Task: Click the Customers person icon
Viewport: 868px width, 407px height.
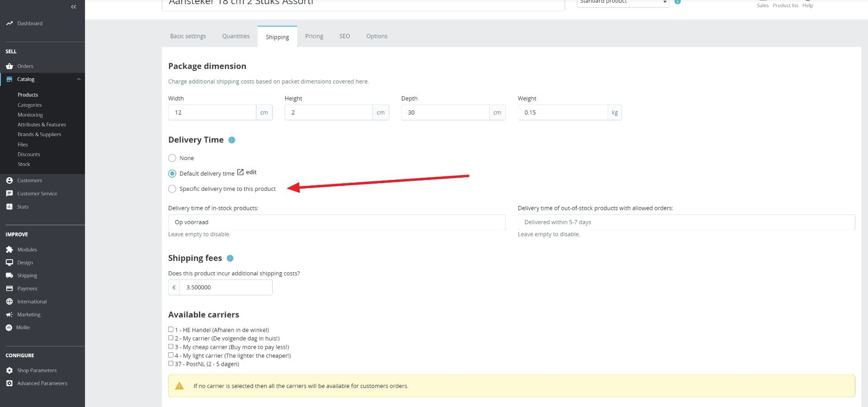Action: click(9, 180)
